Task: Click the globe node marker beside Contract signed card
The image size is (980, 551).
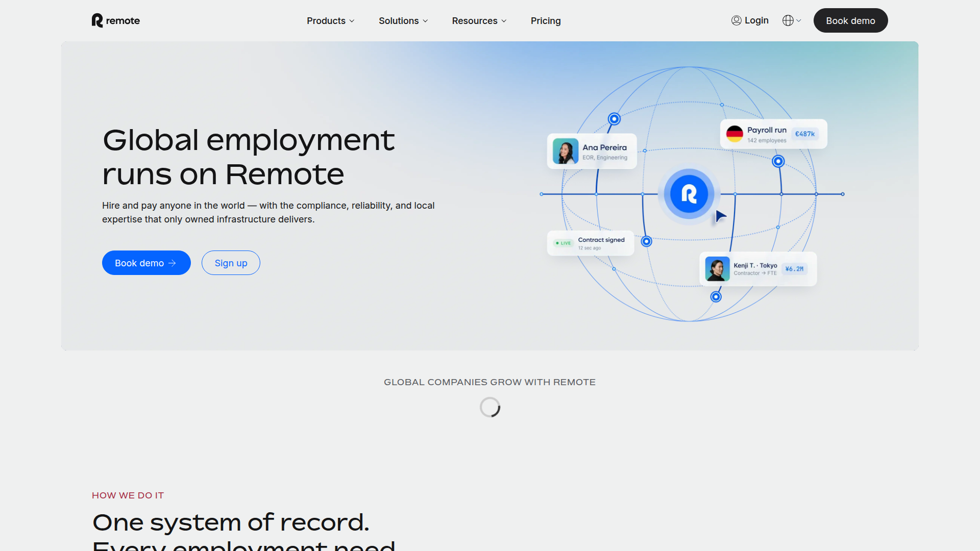Action: coord(647,241)
